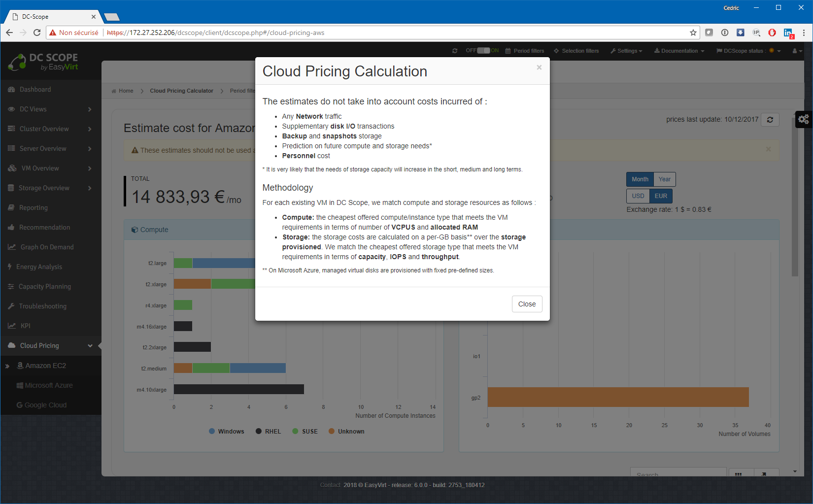The width and height of the screenshot is (813, 504).
Task: Open the LinkedIn browser extension icon
Action: coord(788,33)
